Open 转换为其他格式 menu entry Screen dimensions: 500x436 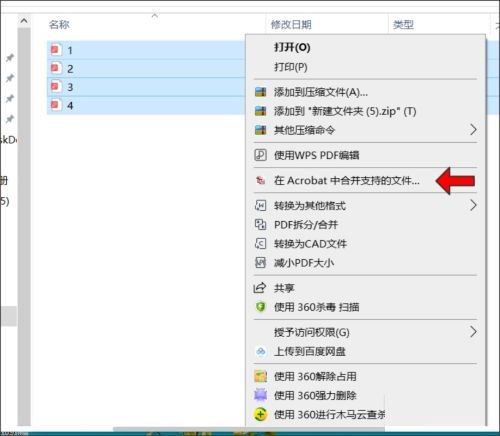(366, 205)
